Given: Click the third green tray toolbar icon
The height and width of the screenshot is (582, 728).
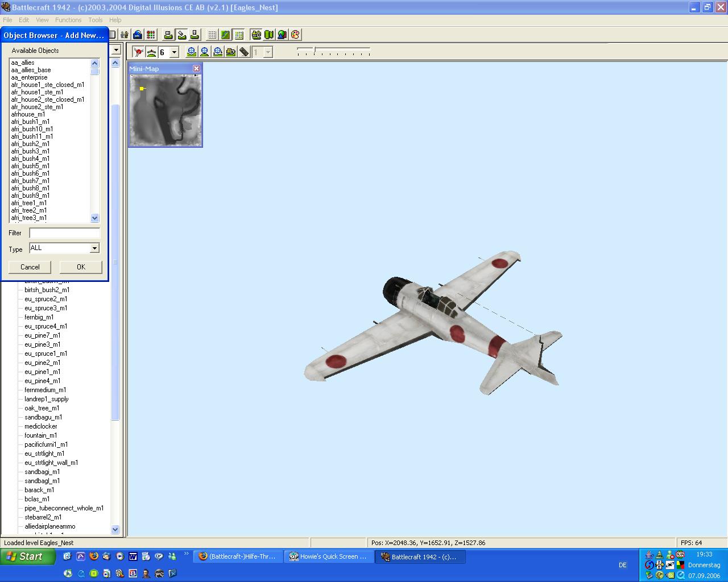Looking at the screenshot, I should point(195,35).
